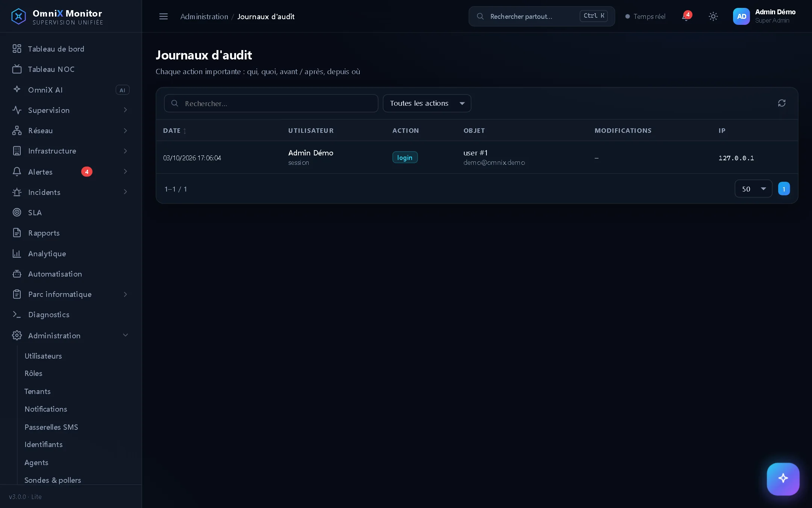The width and height of the screenshot is (812, 508).
Task: Click the hamburger menu icon
Action: [x=164, y=16]
